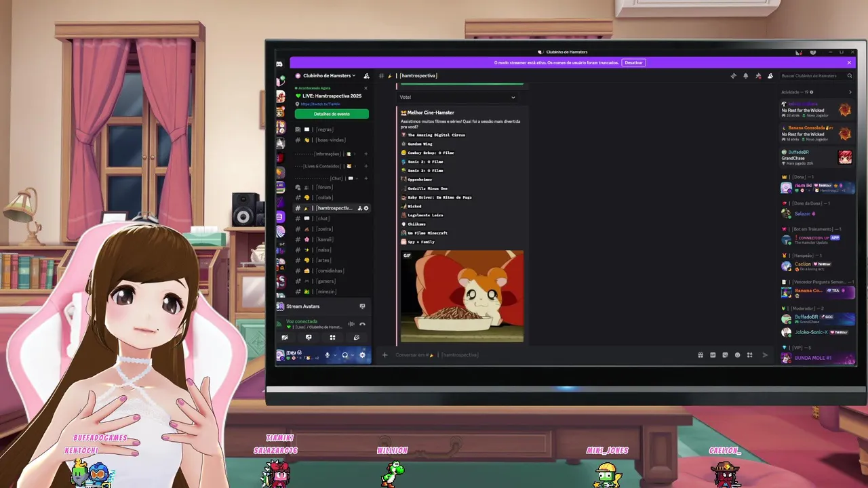The height and width of the screenshot is (488, 868).
Task: Toggle noise suppression icon in voice panel
Action: (x=351, y=324)
